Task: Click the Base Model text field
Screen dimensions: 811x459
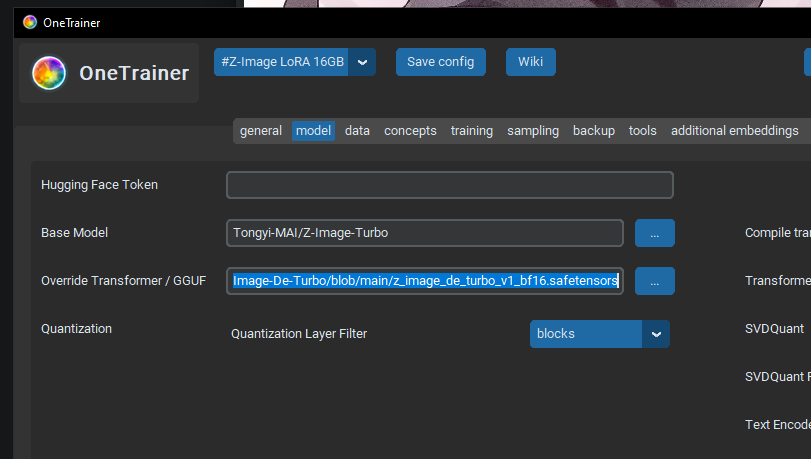Action: [x=425, y=233]
